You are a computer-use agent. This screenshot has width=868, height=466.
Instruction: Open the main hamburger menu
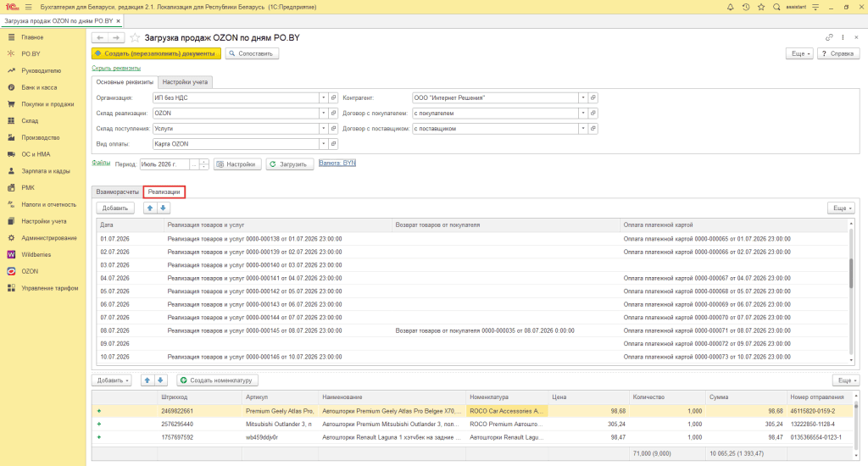28,7
